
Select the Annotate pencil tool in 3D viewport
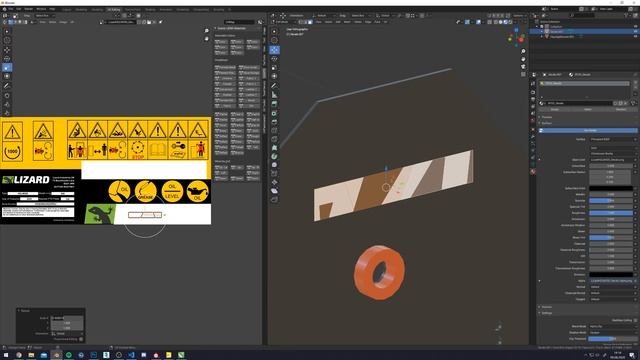274,86
